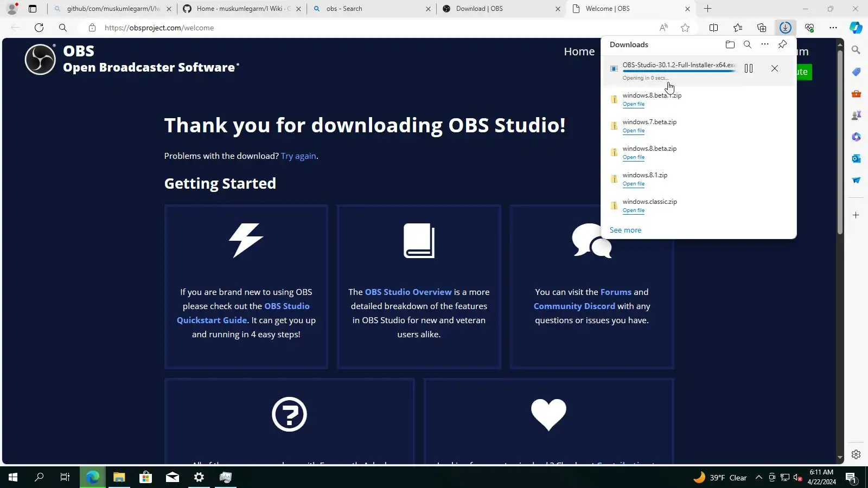868x488 pixels.
Task: View site information lock icon
Action: coord(92,28)
